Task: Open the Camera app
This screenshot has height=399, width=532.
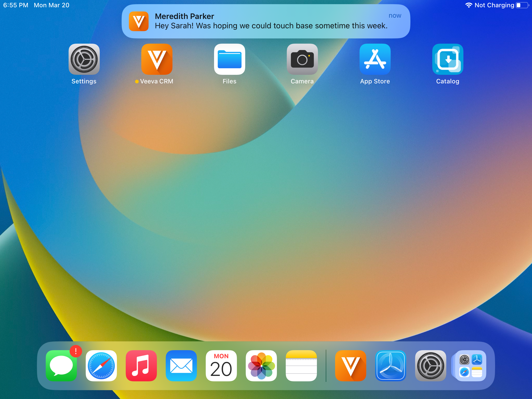Action: pos(302,59)
